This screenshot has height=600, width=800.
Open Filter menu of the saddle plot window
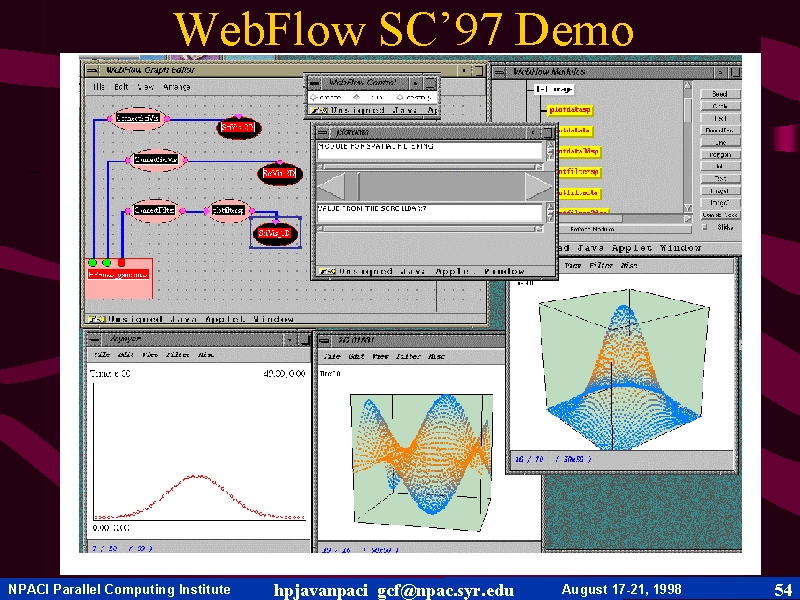click(408, 357)
